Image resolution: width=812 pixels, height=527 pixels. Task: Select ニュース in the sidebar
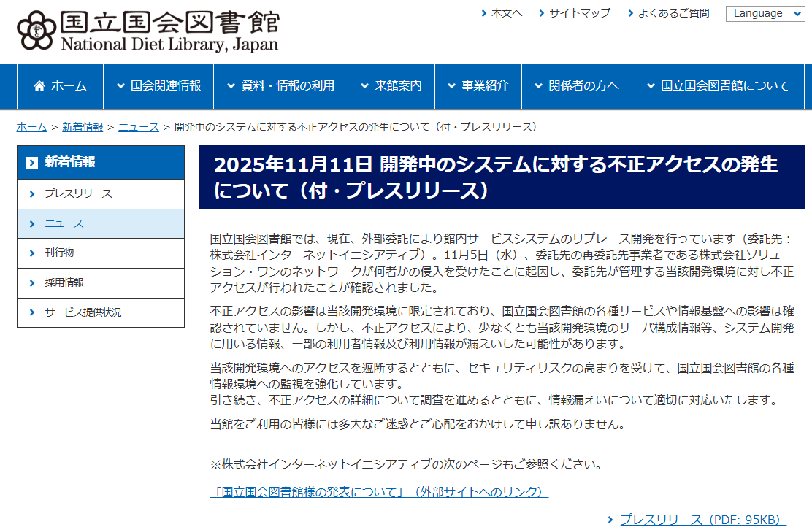64,223
